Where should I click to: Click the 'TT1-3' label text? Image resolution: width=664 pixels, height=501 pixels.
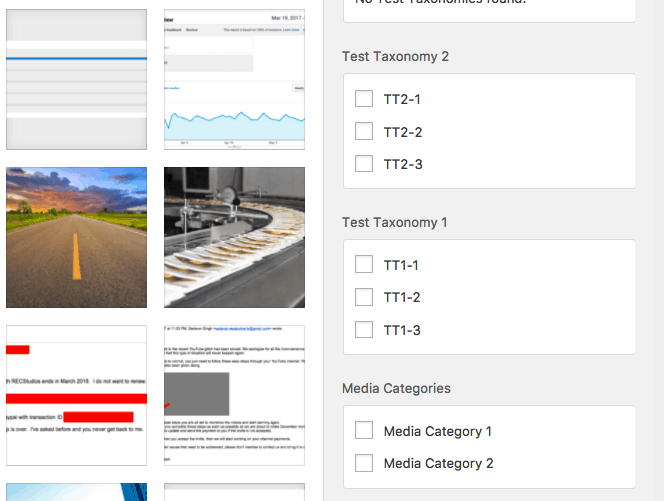pos(402,330)
